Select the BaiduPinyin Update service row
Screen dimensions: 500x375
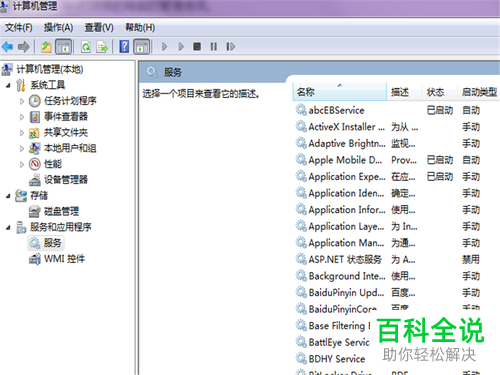pyautogui.click(x=397, y=292)
